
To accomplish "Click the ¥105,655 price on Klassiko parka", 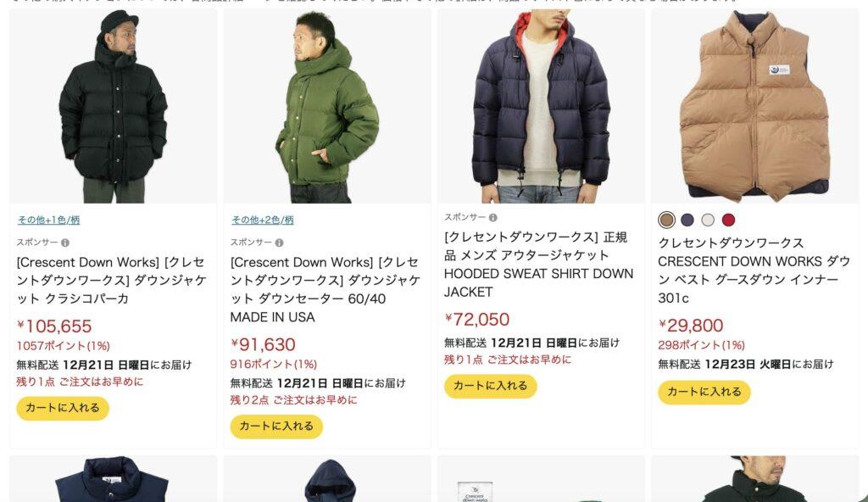I will 54,326.
